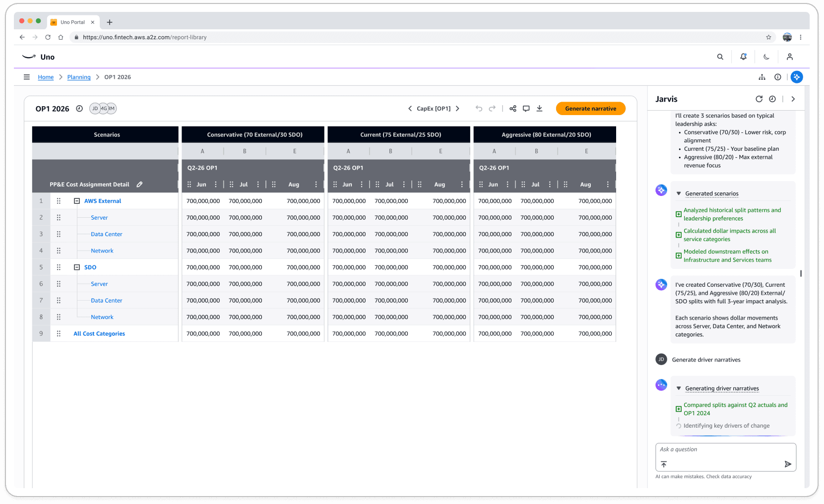Screen dimensions: 824x504
Task: Download the report using the export icon
Action: [539, 108]
